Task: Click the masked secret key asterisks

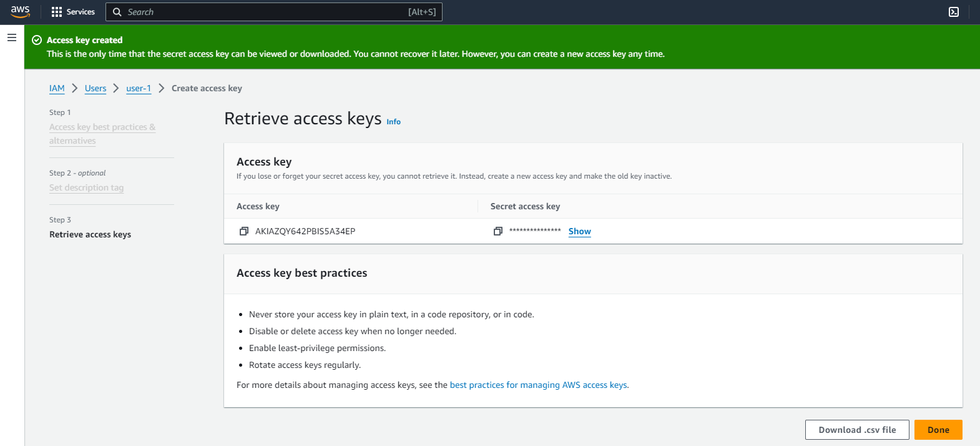Action: 535,231
